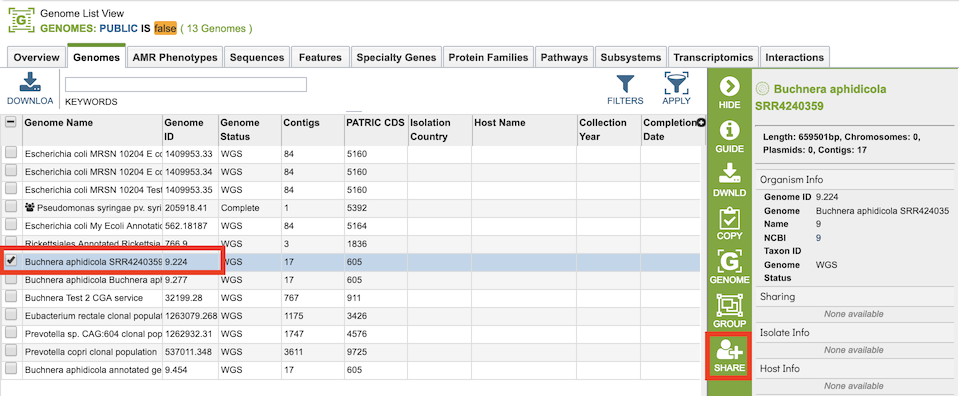Toggle the select-all checkbox in table header
Viewport: 959px width, 396px height.
coord(11,122)
